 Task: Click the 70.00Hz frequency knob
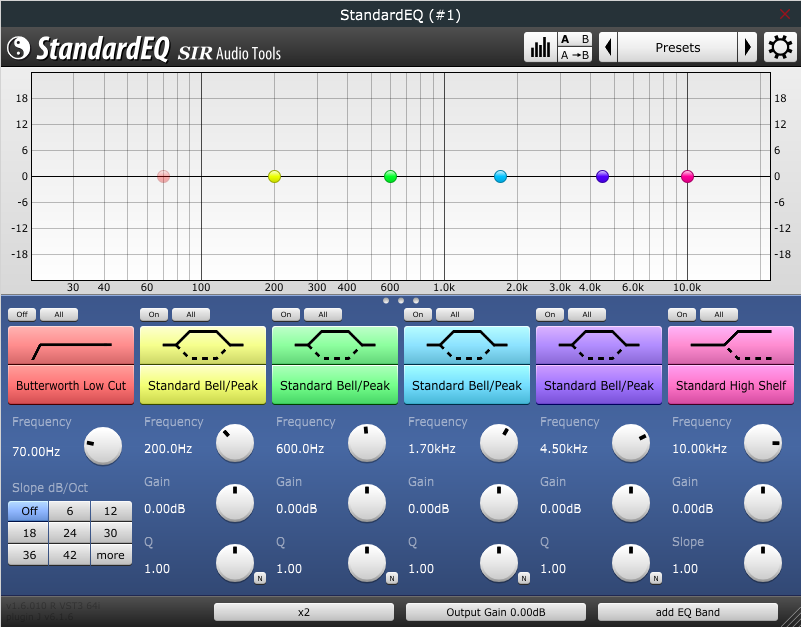(103, 446)
